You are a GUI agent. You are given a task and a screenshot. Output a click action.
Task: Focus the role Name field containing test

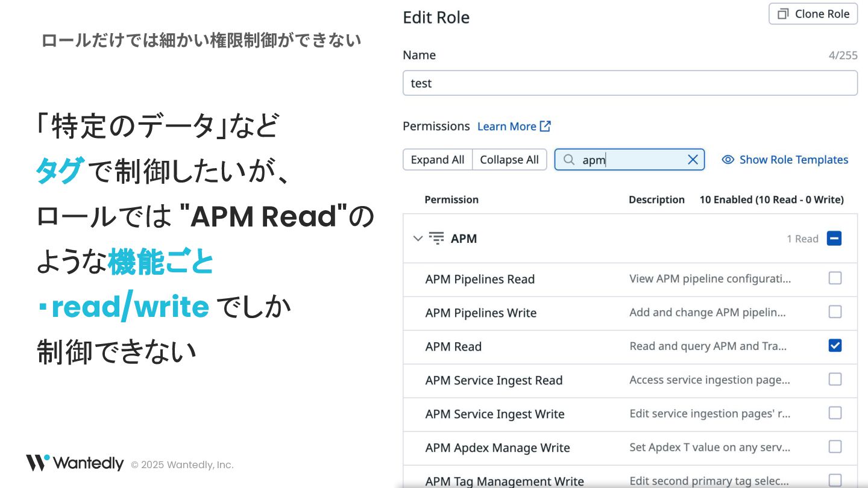(630, 83)
